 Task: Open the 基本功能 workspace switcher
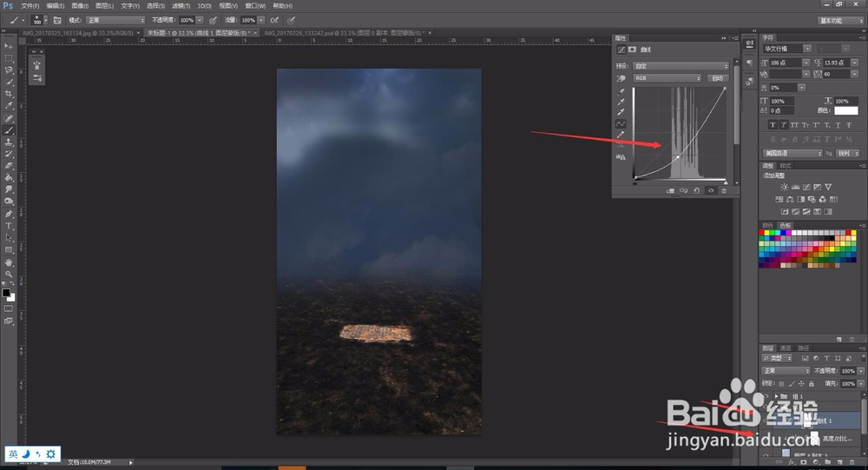tap(840, 21)
